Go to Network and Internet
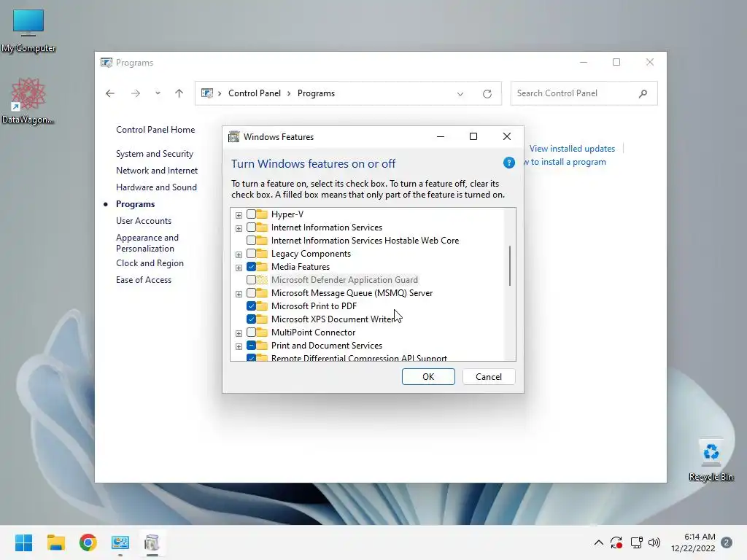The image size is (747, 560). (x=157, y=171)
